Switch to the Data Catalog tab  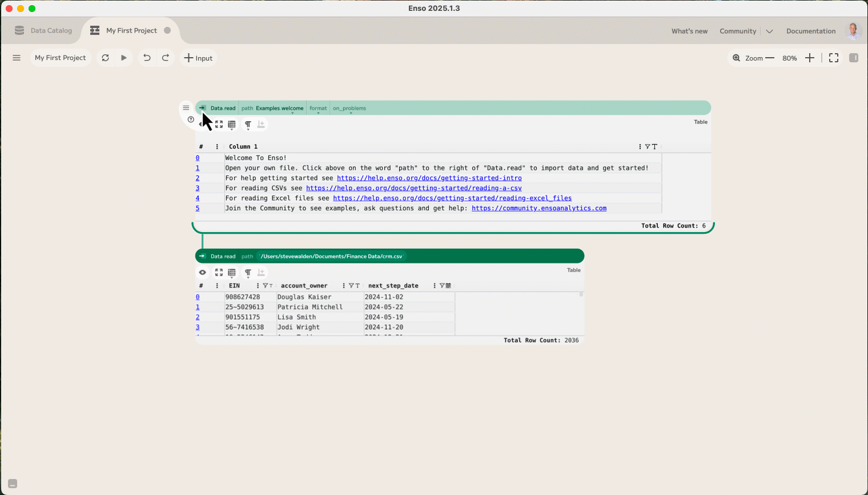(x=44, y=30)
